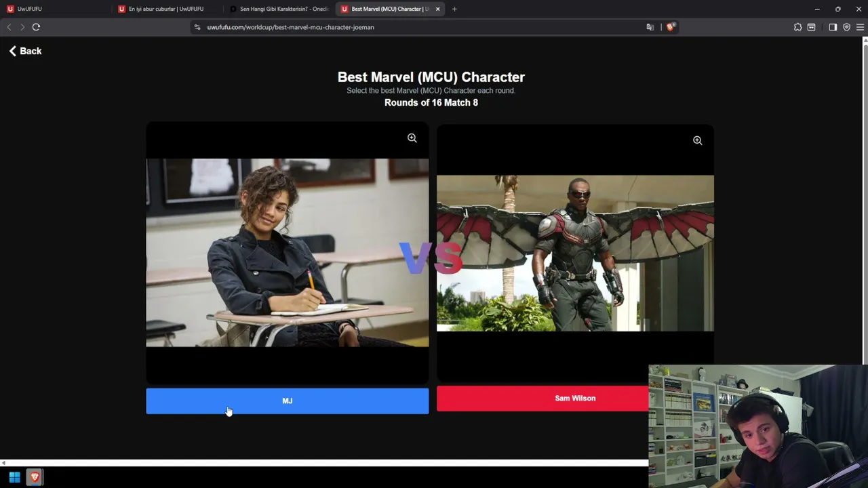Screen dimensions: 868x488
Task: Open the browser main hamburger menu
Action: pos(860,27)
